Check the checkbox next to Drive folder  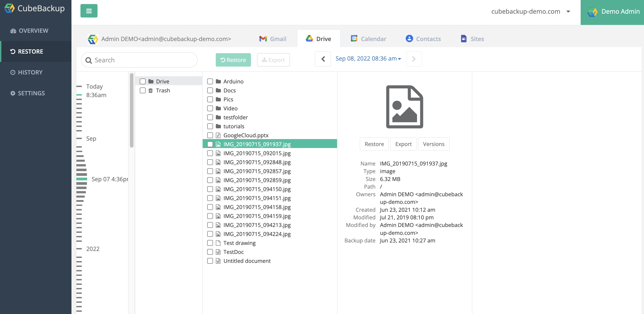[142, 81]
